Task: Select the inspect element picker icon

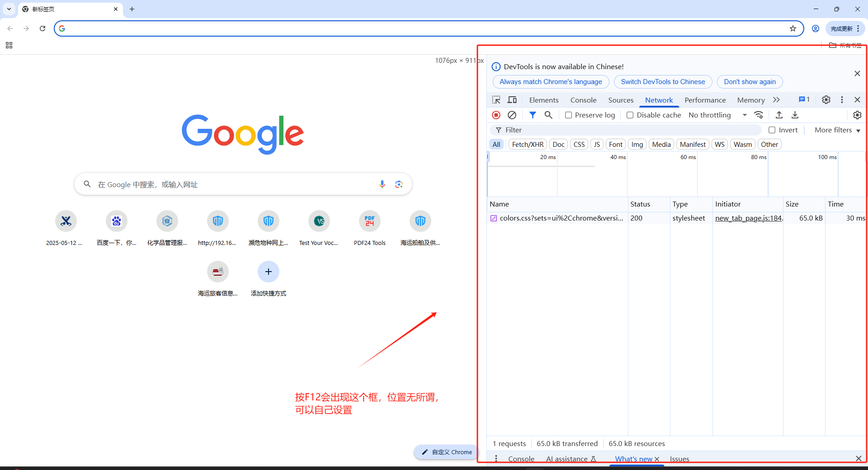Action: click(496, 100)
